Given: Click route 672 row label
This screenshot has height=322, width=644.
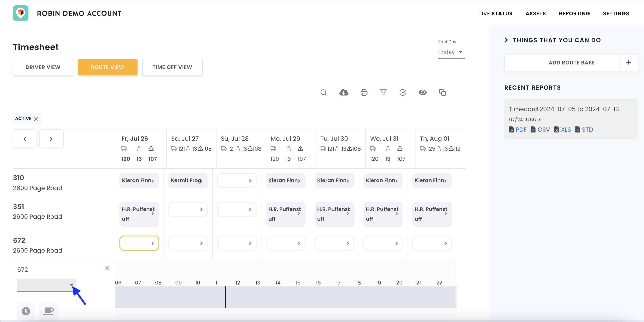Looking at the screenshot, I should [x=19, y=240].
